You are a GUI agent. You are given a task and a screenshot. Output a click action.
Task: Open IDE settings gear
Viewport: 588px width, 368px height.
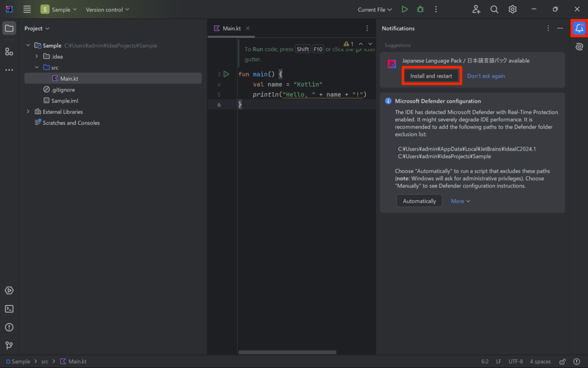click(513, 9)
